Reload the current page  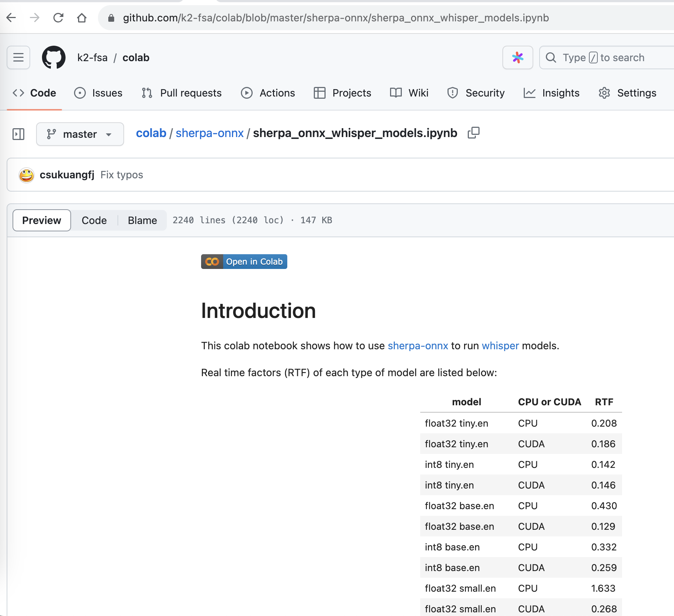[58, 18]
